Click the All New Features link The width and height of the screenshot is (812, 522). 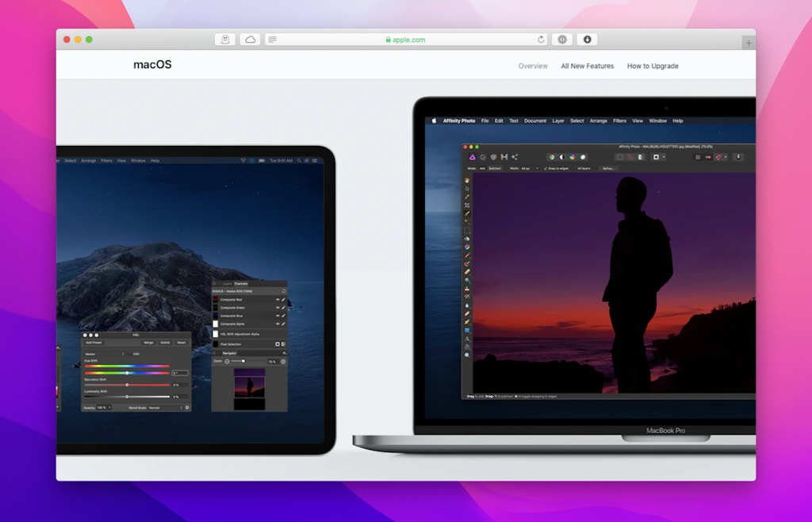[587, 66]
